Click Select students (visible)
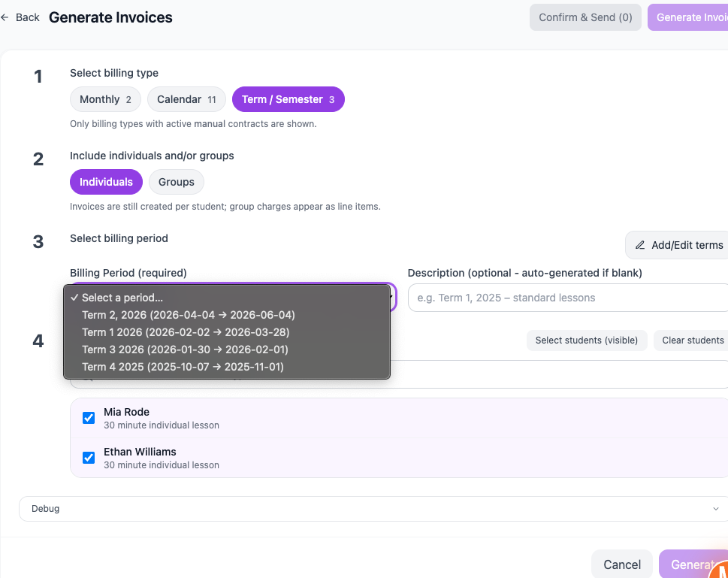728x578 pixels. tap(587, 340)
